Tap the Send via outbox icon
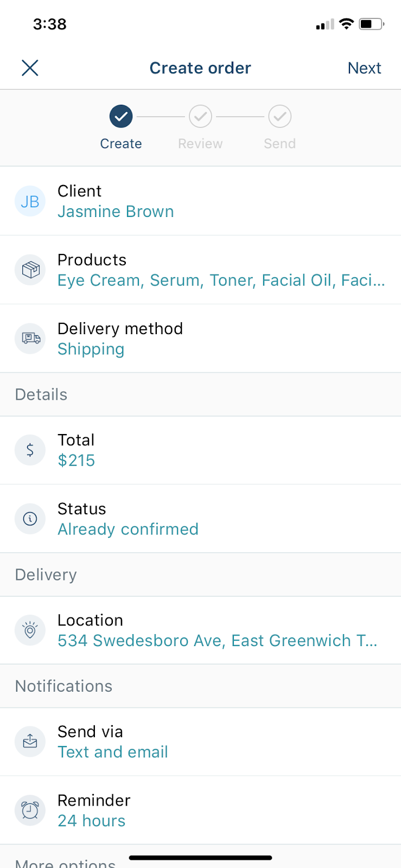Image resolution: width=401 pixels, height=868 pixels. click(30, 741)
